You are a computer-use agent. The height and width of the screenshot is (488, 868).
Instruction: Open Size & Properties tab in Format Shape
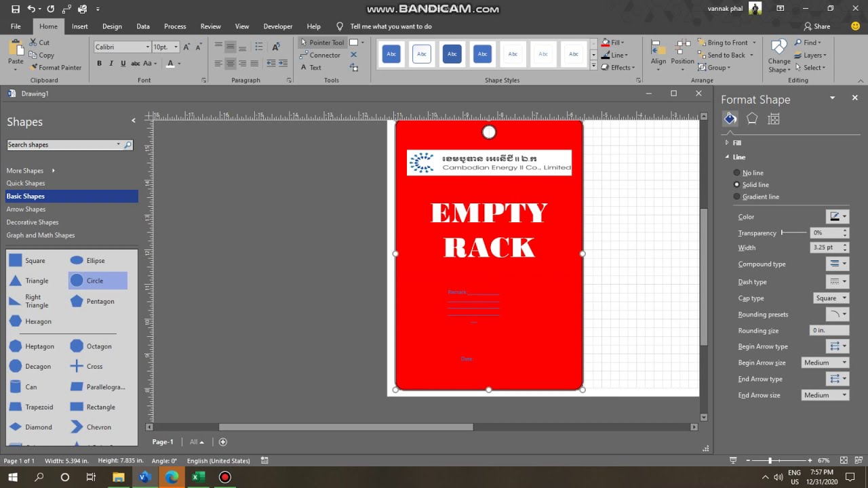[x=773, y=119]
